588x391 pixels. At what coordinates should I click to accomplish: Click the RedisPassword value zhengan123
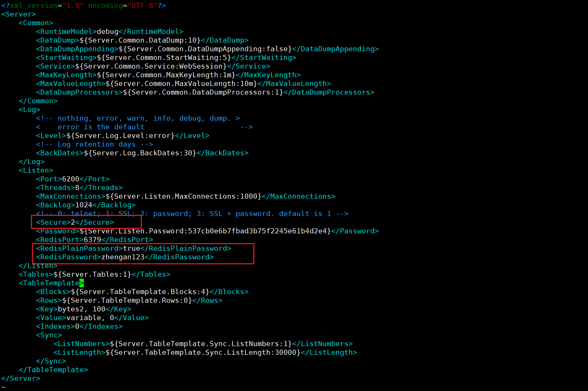pos(123,257)
